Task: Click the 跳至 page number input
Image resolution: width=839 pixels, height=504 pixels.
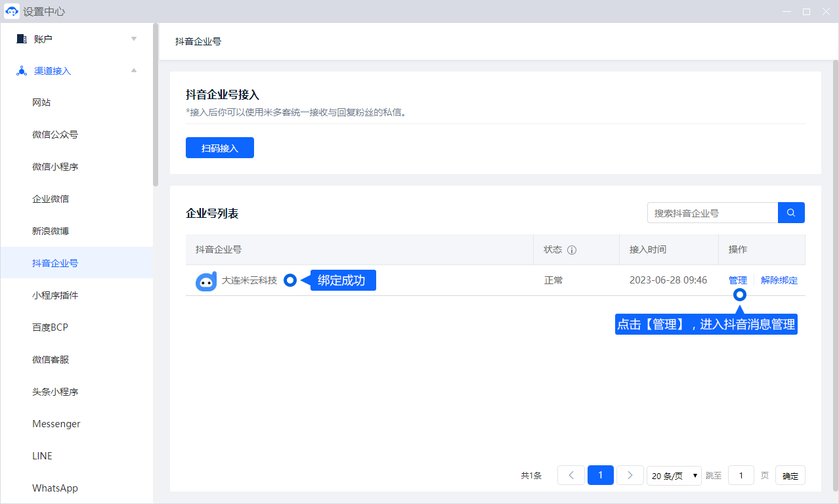Action: point(741,475)
